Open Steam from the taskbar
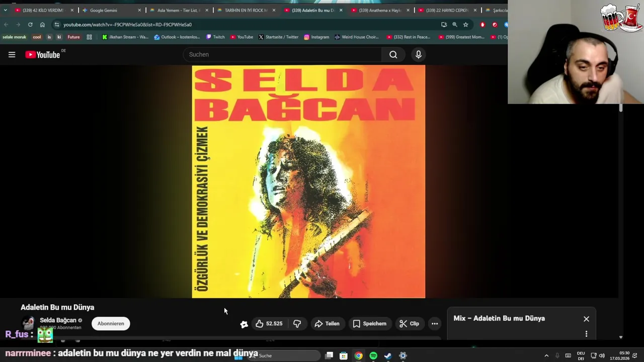Viewport: 644px width, 362px height. (388, 356)
